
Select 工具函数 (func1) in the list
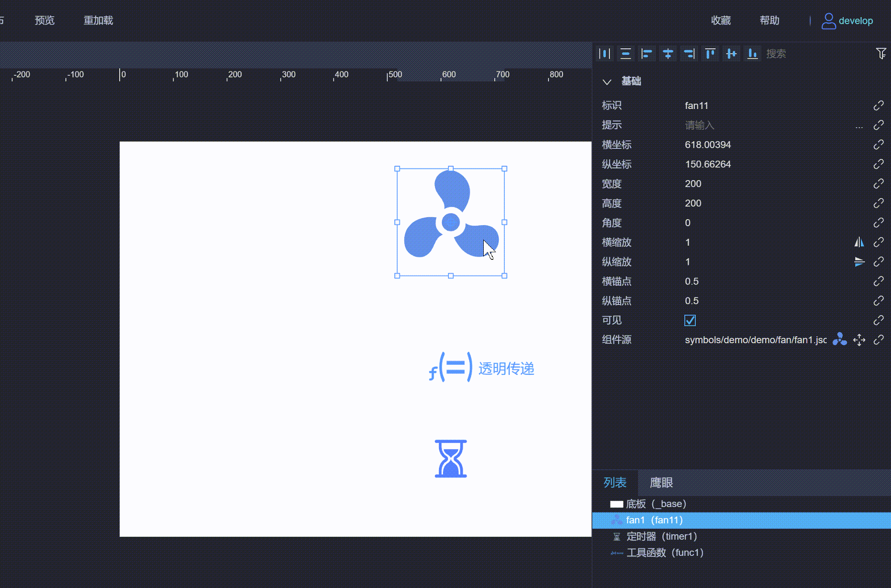click(742, 553)
